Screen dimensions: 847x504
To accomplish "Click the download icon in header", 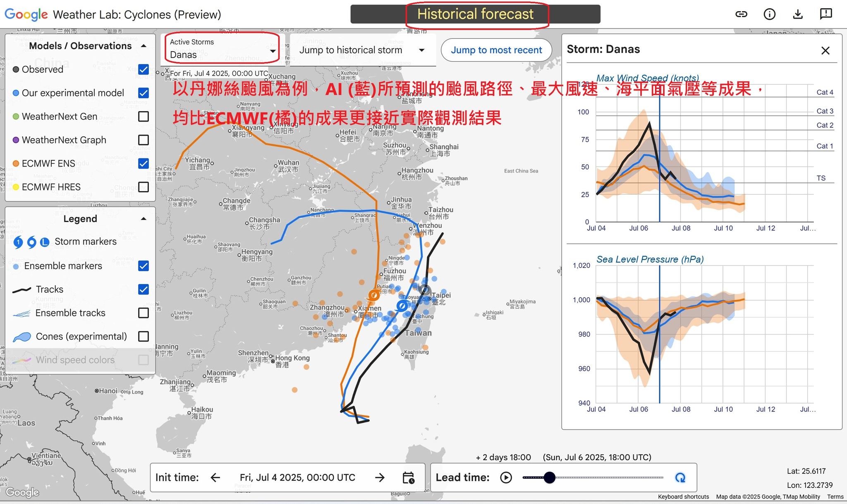I will (798, 14).
